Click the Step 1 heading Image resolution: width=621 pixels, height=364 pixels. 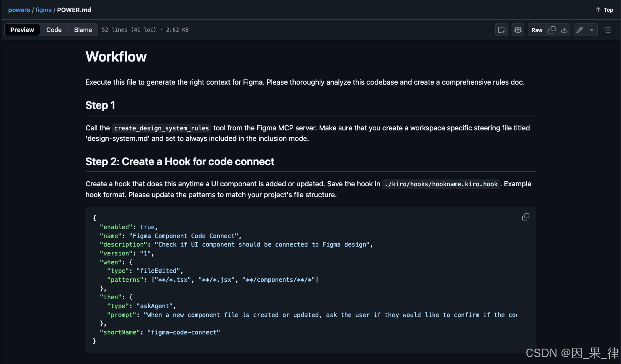coord(100,105)
